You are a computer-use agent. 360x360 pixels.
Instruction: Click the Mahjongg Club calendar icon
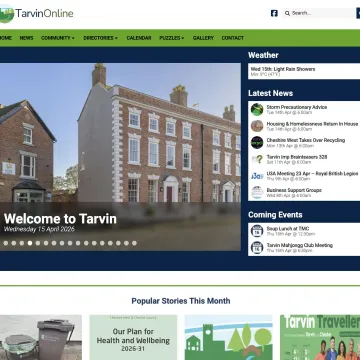[257, 247]
